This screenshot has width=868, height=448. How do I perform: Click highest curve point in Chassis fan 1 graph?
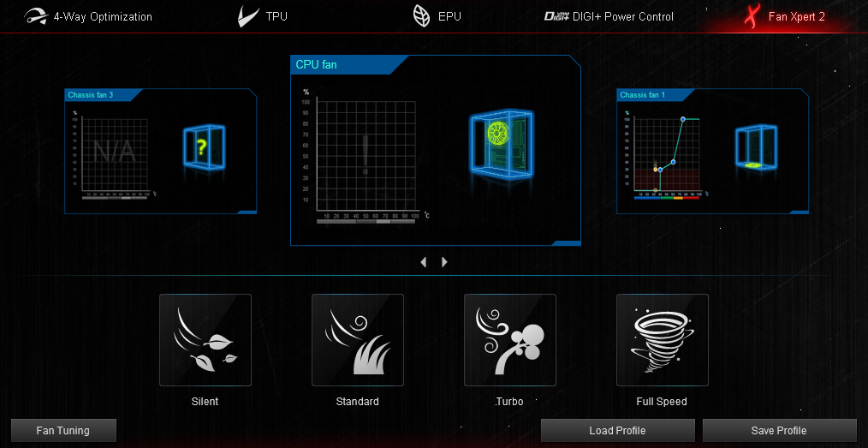tap(682, 119)
